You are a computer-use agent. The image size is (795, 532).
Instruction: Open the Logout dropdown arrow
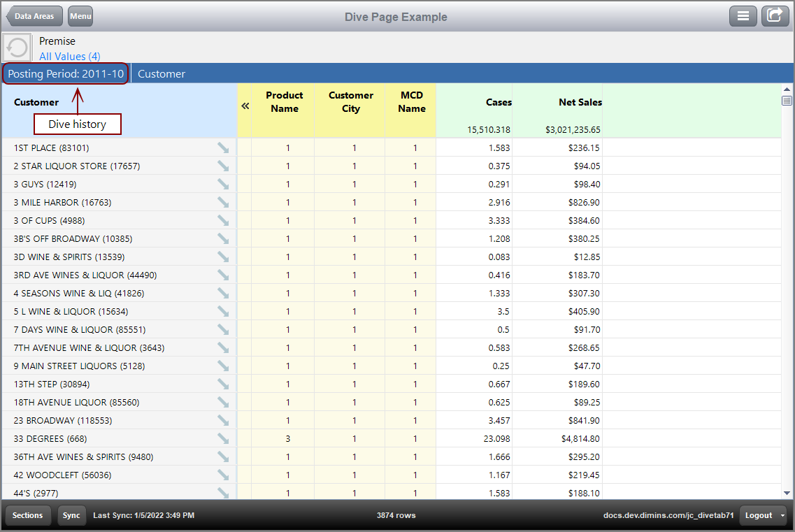(782, 515)
